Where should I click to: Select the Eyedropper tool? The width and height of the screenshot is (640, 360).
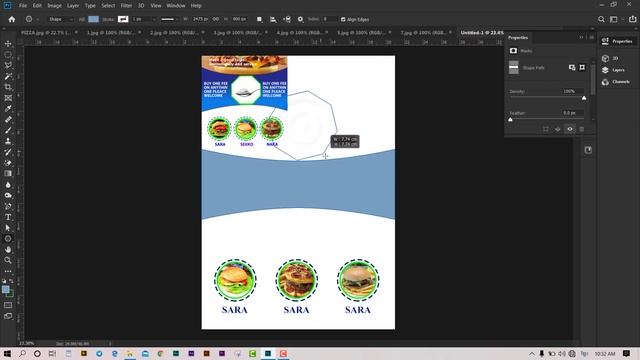pos(8,109)
